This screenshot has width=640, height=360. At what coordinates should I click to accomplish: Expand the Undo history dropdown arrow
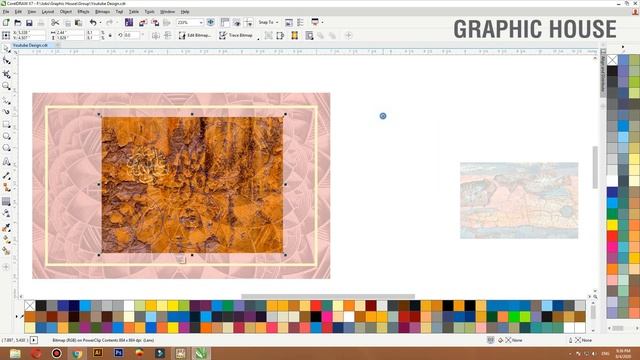click(x=100, y=23)
